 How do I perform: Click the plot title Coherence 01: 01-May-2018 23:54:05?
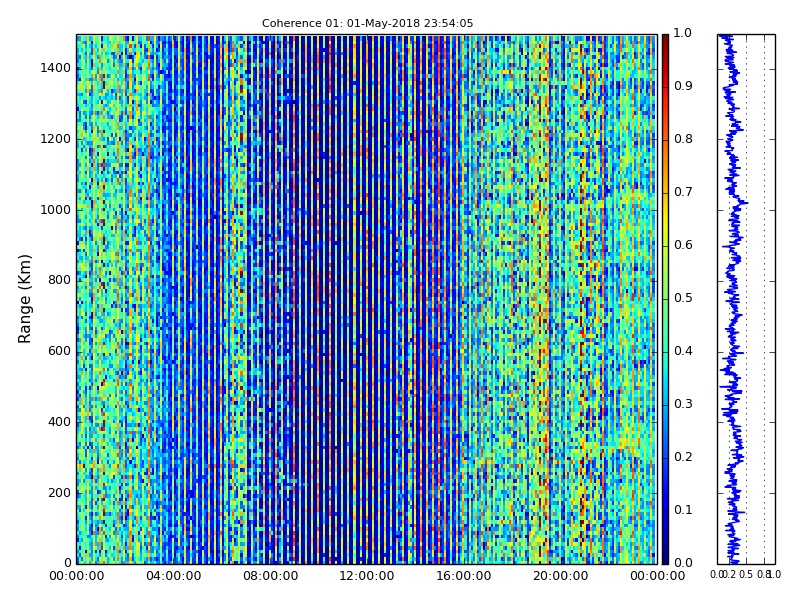tap(367, 23)
